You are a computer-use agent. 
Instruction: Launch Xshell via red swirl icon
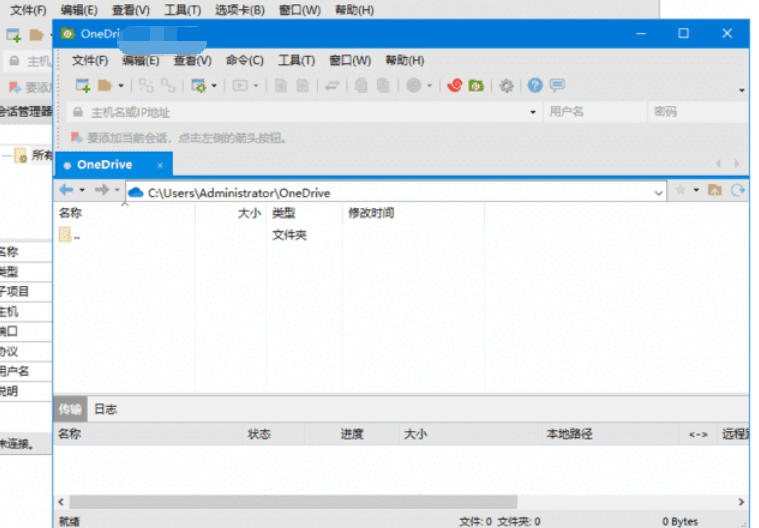coord(455,86)
